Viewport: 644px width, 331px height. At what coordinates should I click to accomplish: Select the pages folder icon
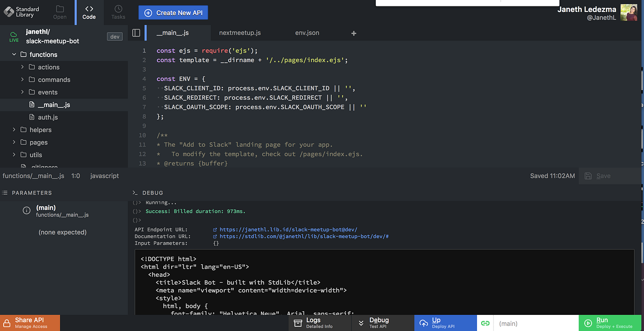pos(23,142)
